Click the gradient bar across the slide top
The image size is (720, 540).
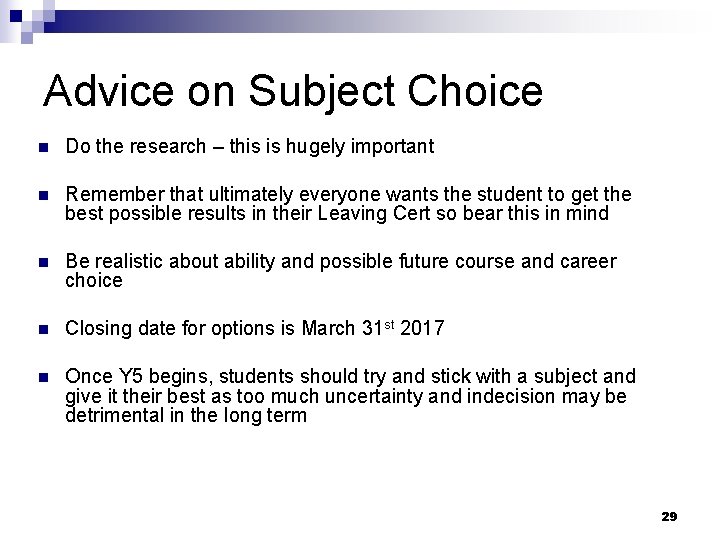pos(400,16)
